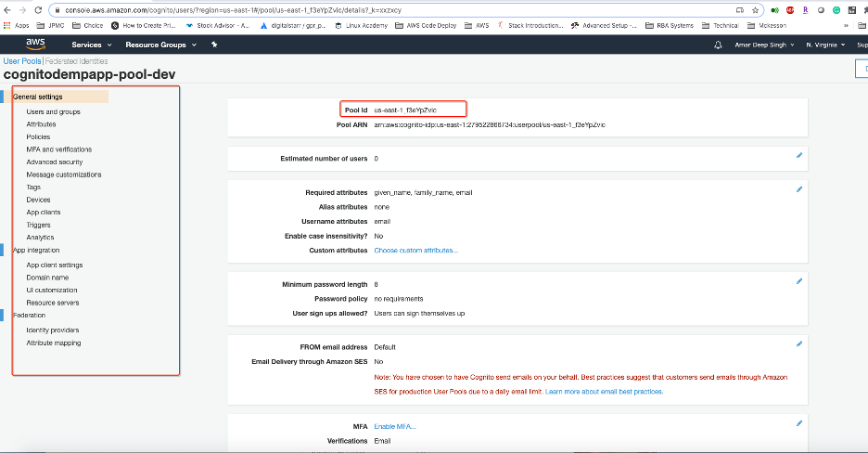Open Learn more about email best practices
This screenshot has width=868, height=453.
coord(604,392)
